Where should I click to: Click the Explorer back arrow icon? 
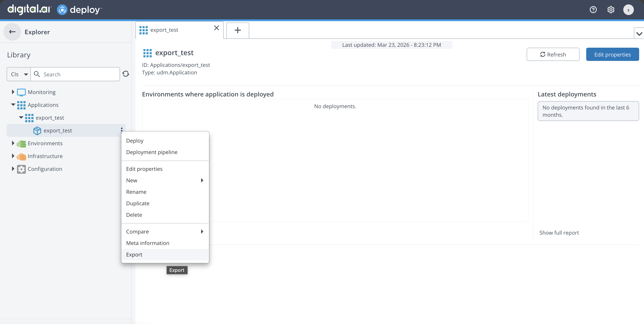tap(12, 32)
